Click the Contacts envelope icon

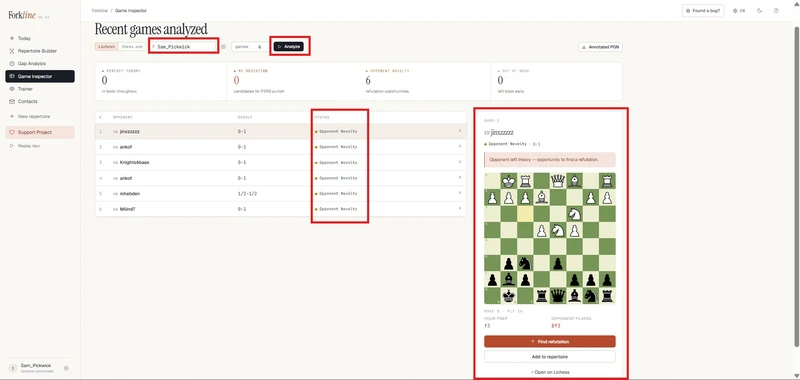(12, 101)
